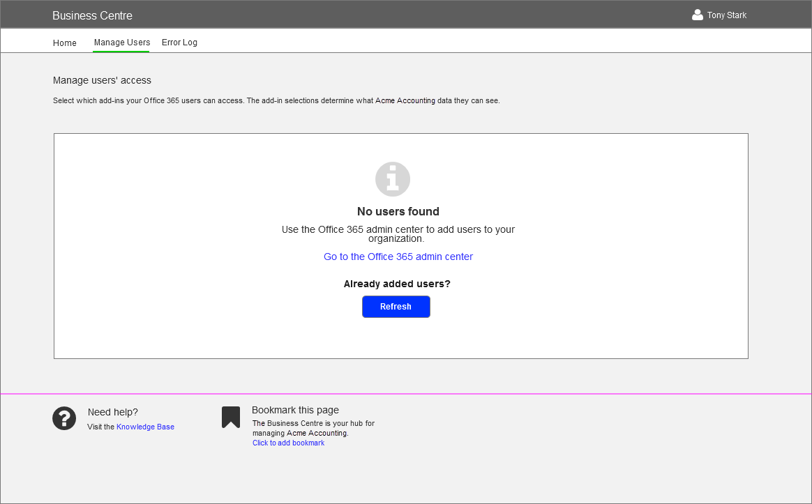This screenshot has width=812, height=504.
Task: Click the 'Already added users?' label
Action: (397, 284)
